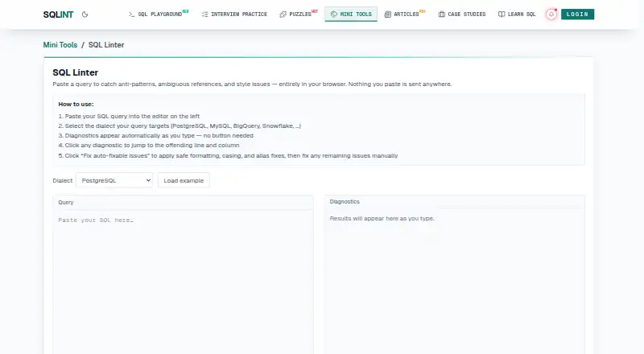644x354 pixels.
Task: Click the Query panel label
Action: pyautogui.click(x=66, y=203)
